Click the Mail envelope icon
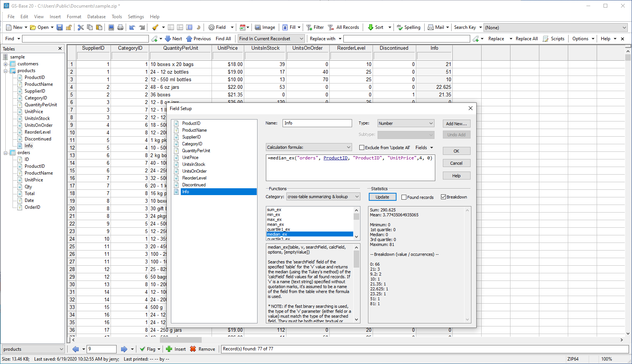This screenshot has width=632, height=364. tap(431, 27)
